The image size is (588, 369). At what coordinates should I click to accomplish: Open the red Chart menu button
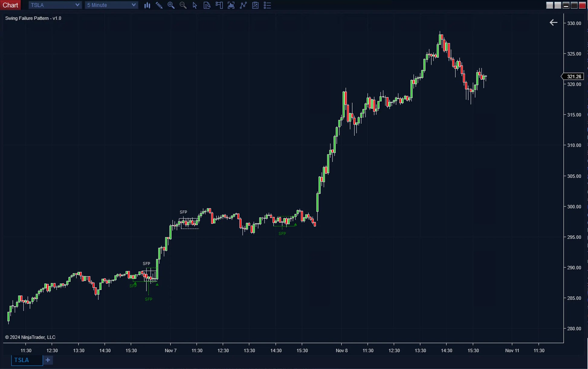click(10, 5)
